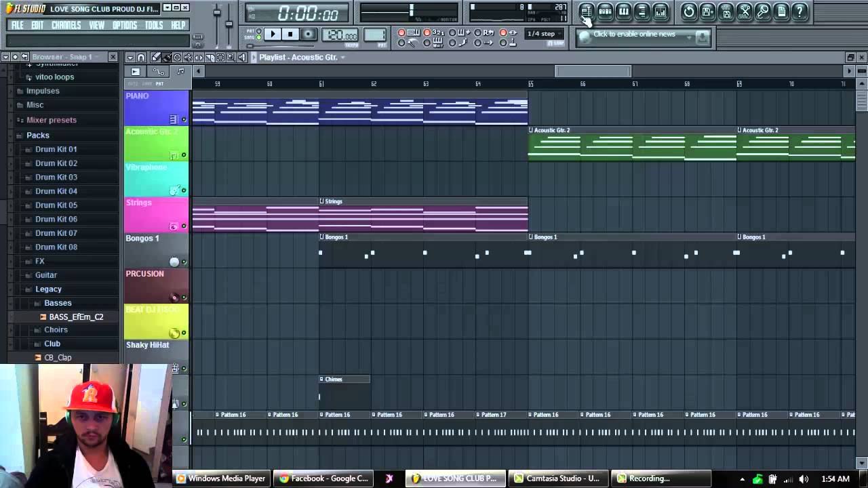Select the slice tool in playlist toolbar
The image size is (868, 488).
click(210, 58)
